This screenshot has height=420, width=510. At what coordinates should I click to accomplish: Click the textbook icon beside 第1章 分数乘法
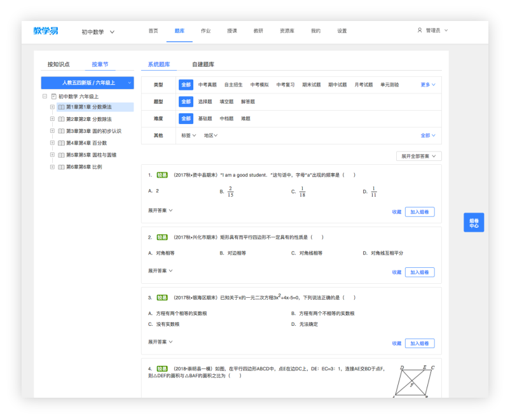(x=61, y=107)
